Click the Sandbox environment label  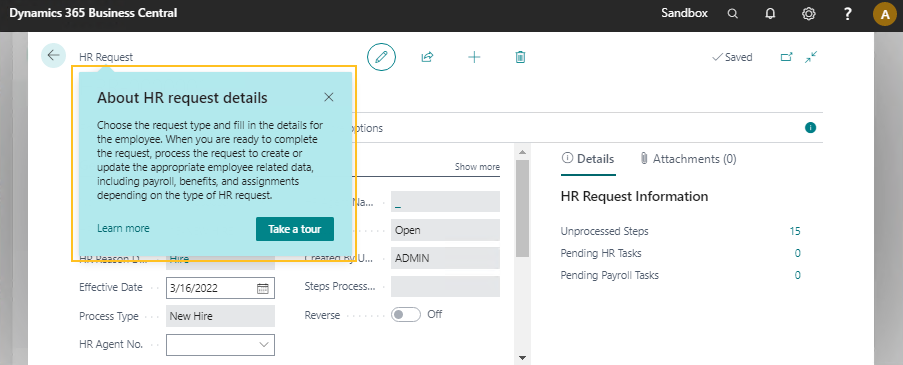coord(684,13)
